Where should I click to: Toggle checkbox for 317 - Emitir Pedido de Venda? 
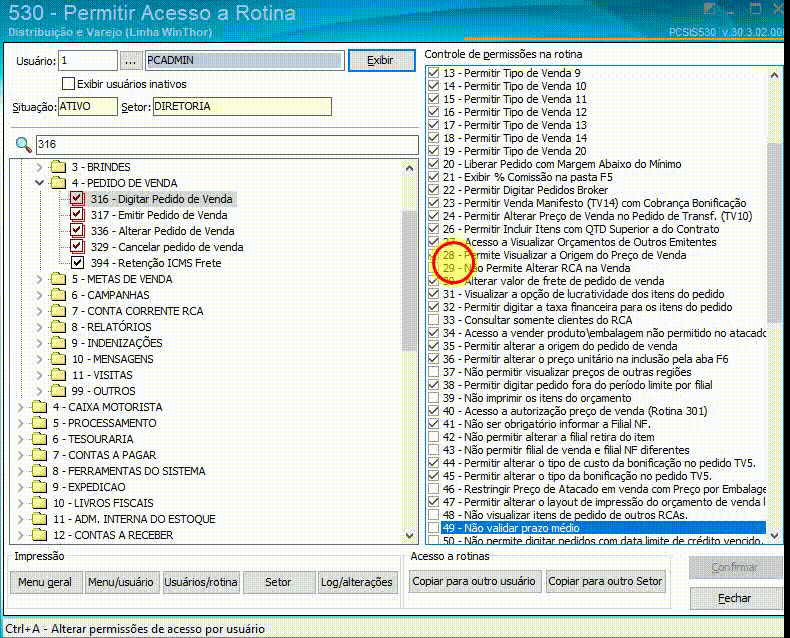pyautogui.click(x=77, y=215)
